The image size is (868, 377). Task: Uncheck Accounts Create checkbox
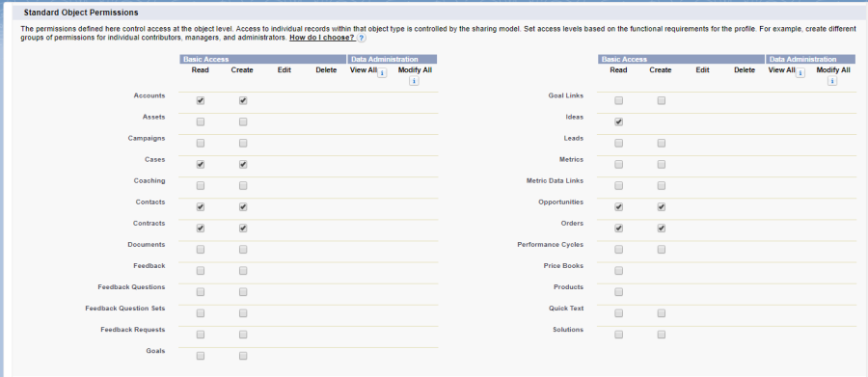(x=243, y=100)
